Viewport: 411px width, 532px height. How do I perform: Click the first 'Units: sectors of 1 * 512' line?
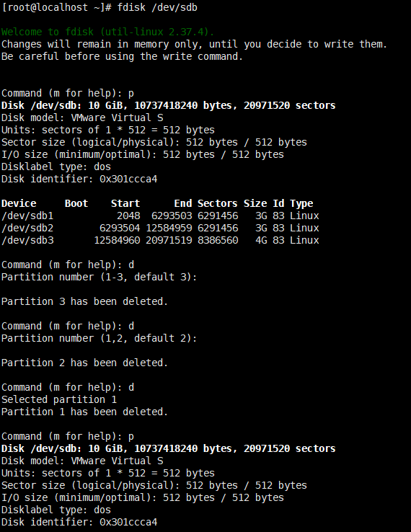(108, 130)
